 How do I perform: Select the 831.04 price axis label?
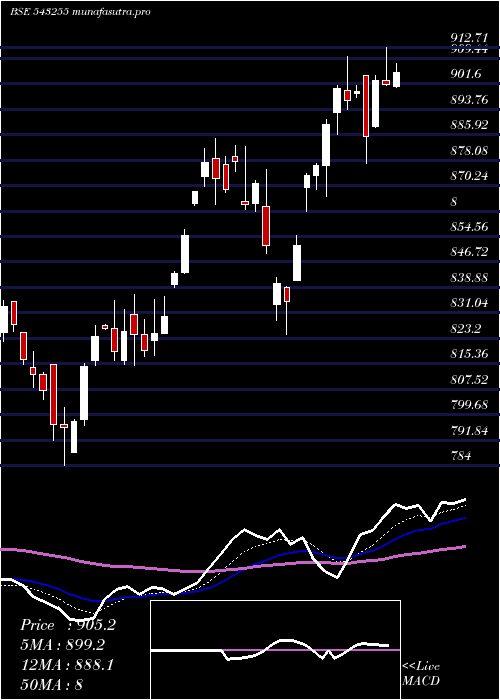pos(469,304)
